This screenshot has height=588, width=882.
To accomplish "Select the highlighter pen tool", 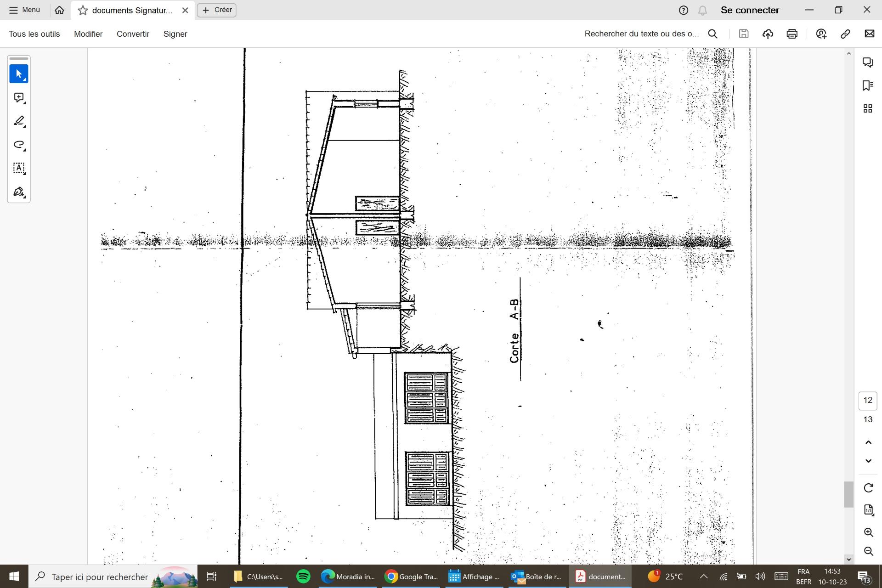I will 18,121.
